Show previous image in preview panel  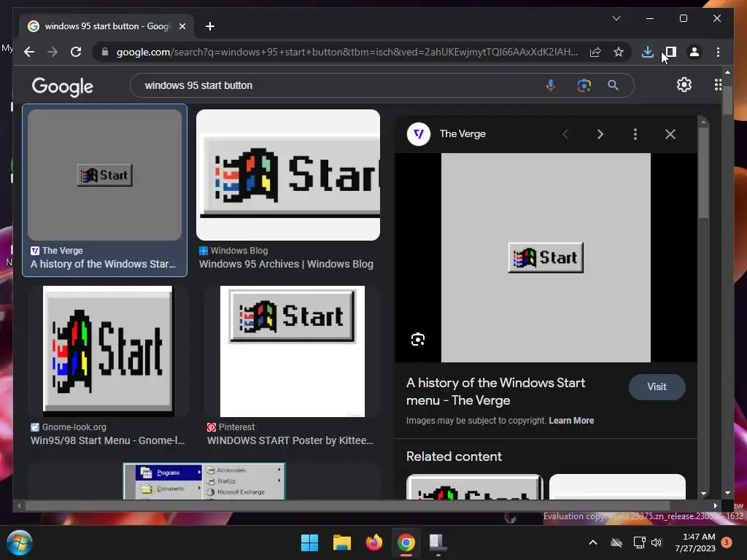click(x=565, y=134)
